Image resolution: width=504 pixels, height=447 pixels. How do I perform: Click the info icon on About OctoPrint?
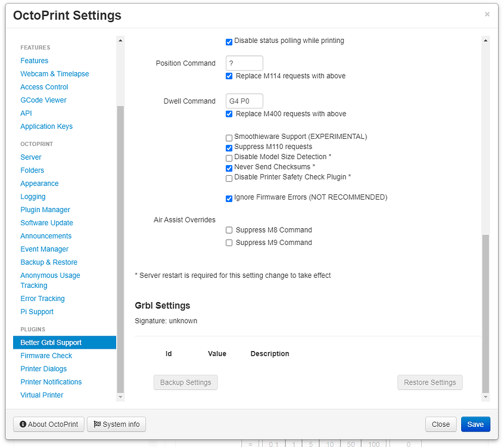pos(22,424)
